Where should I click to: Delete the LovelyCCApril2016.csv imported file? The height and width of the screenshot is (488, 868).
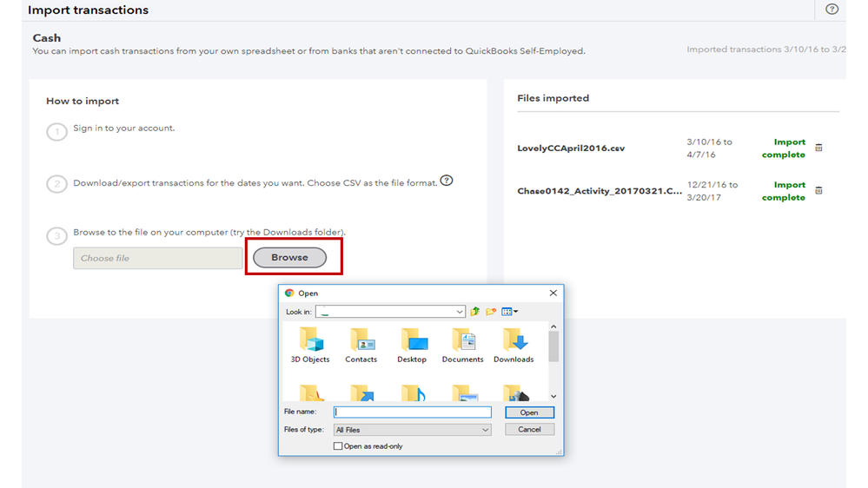coord(818,148)
